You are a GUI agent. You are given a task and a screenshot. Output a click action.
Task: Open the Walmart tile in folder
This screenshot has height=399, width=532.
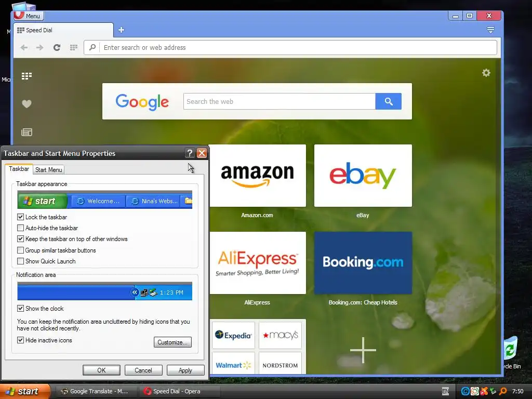tap(233, 363)
